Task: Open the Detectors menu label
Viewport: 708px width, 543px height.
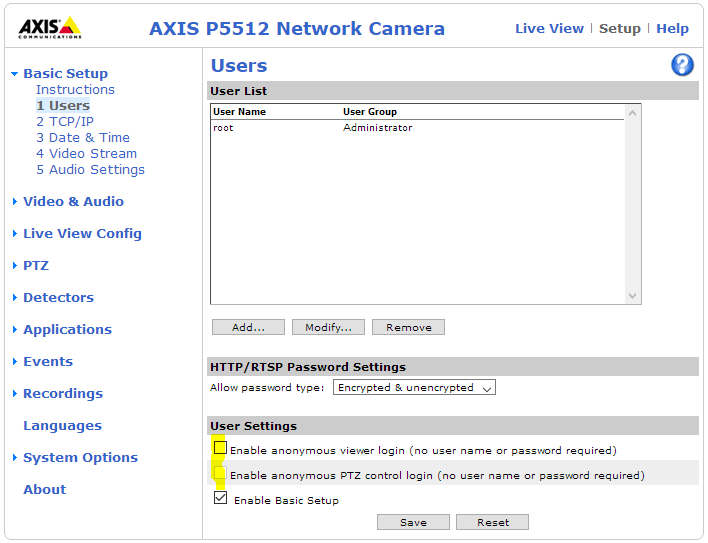Action: point(59,297)
